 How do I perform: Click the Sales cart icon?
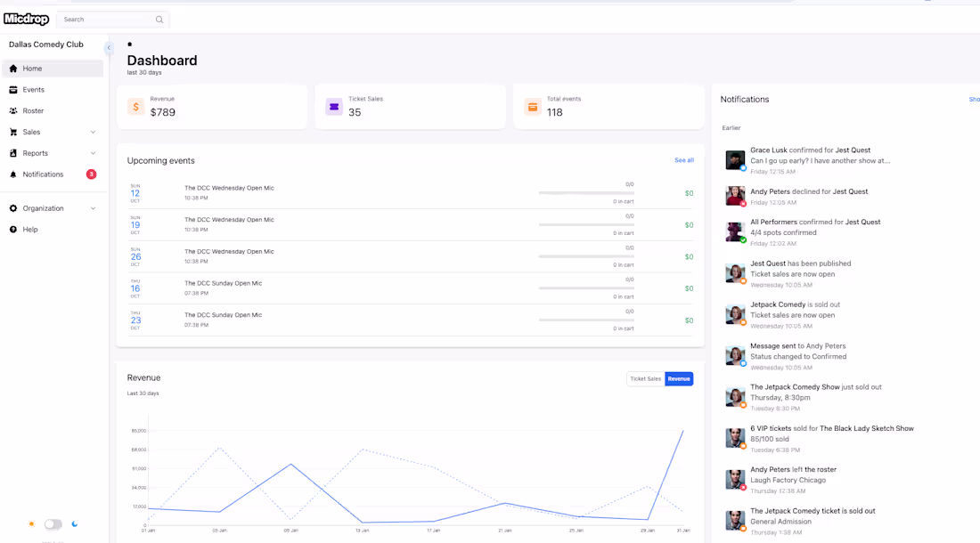(13, 133)
